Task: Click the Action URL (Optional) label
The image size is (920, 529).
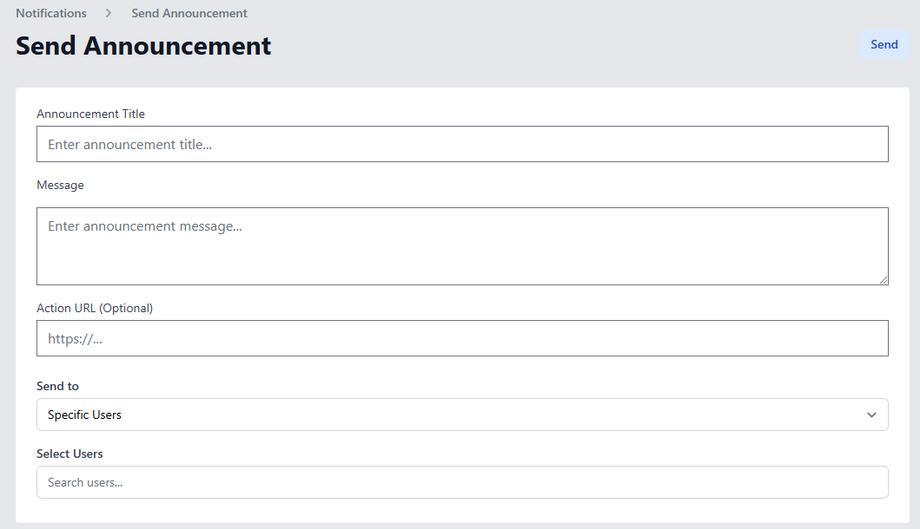Action: tap(95, 308)
